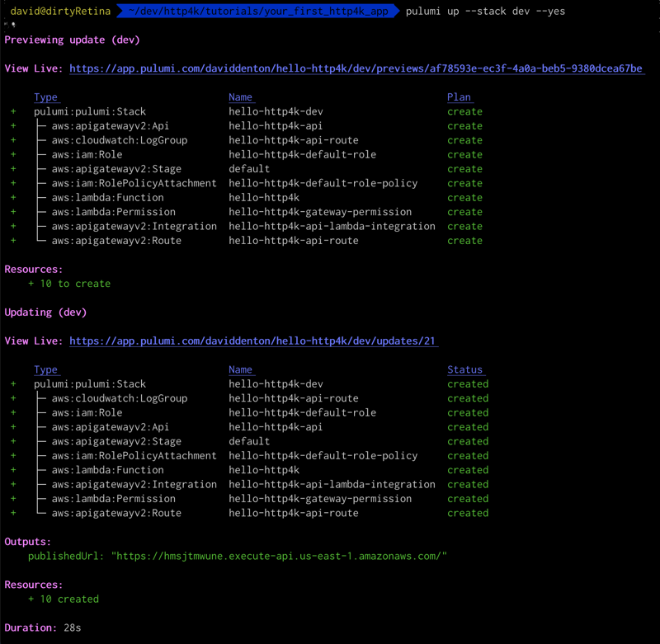Click the '+ 10 to create' summary
660x644 pixels.
click(69, 284)
